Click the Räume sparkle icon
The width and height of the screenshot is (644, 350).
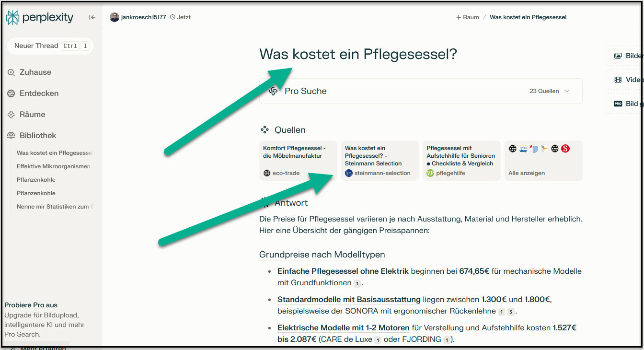(x=11, y=115)
